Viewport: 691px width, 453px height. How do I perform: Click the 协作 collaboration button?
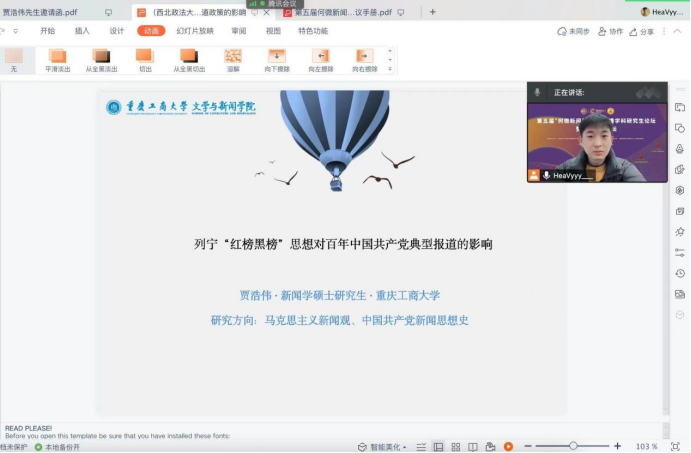pos(610,32)
